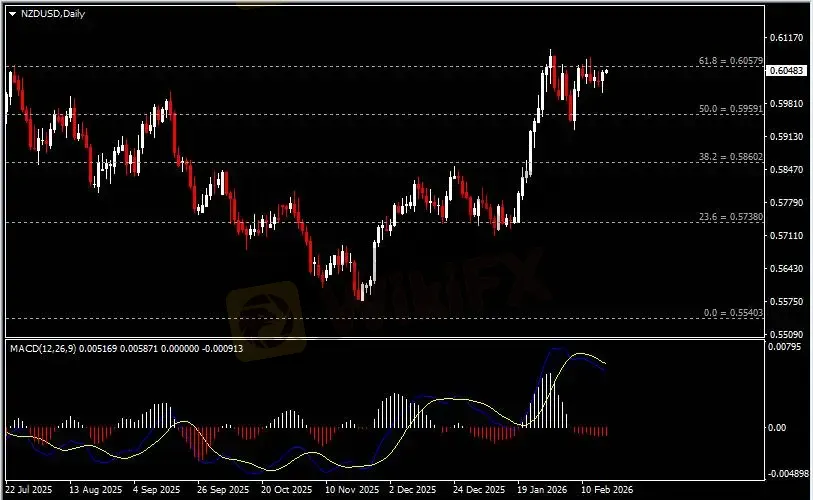Click the current price tag 0.60483
813x500 pixels.
(x=787, y=71)
